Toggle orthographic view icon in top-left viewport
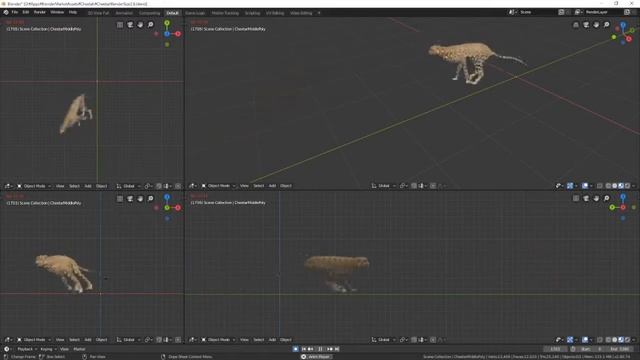Image resolution: width=640 pixels, height=360 pixels. (120, 25)
